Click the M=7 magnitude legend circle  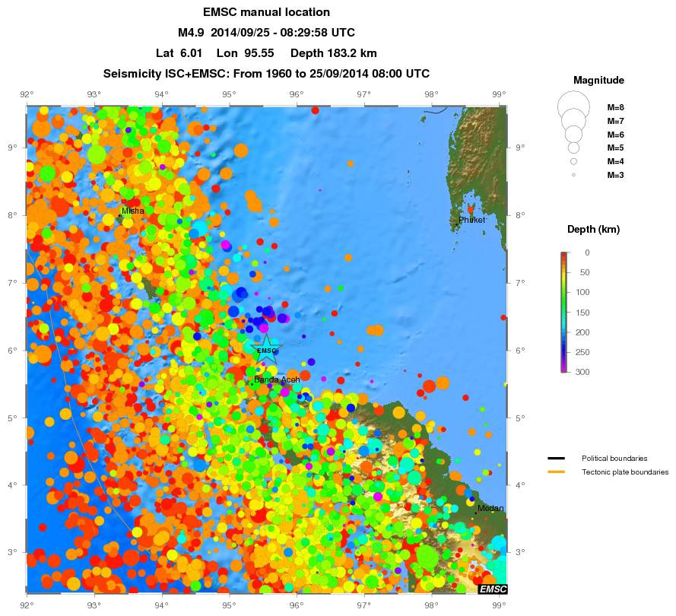coord(573,120)
